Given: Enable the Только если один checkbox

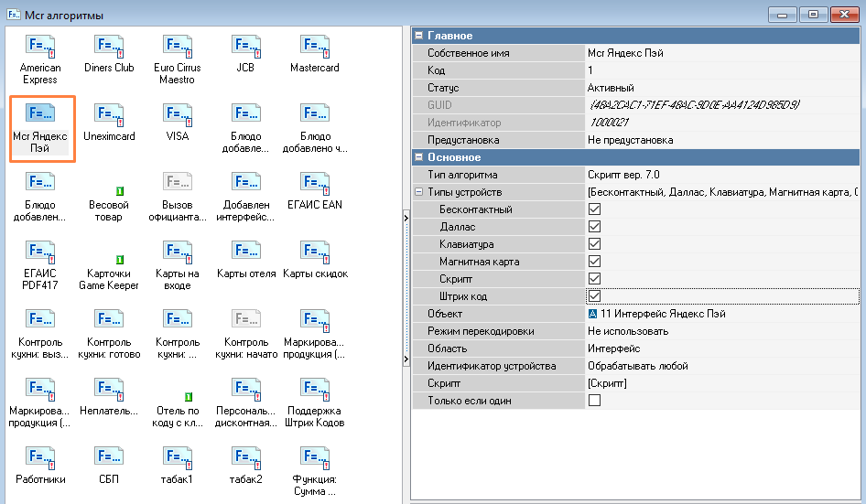Looking at the screenshot, I should (x=594, y=401).
